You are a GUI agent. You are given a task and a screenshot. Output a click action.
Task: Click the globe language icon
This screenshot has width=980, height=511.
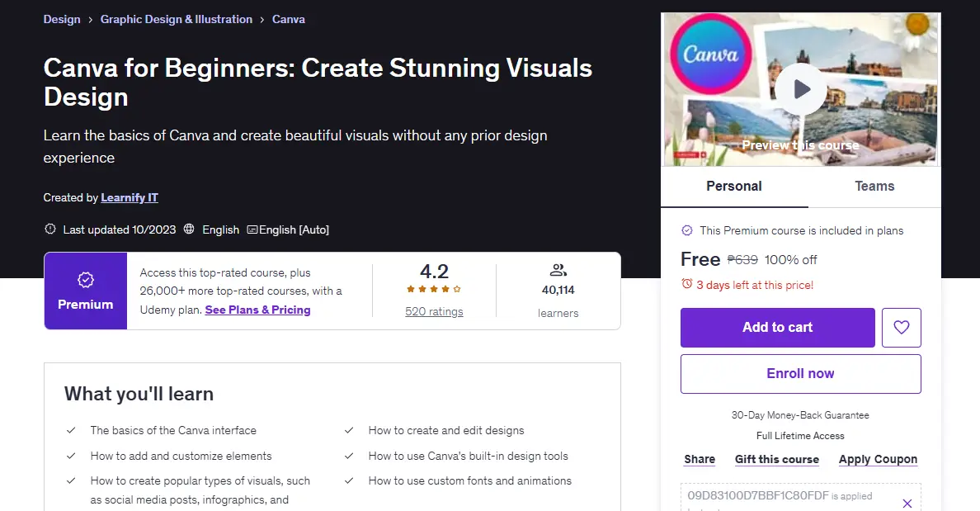click(x=189, y=229)
